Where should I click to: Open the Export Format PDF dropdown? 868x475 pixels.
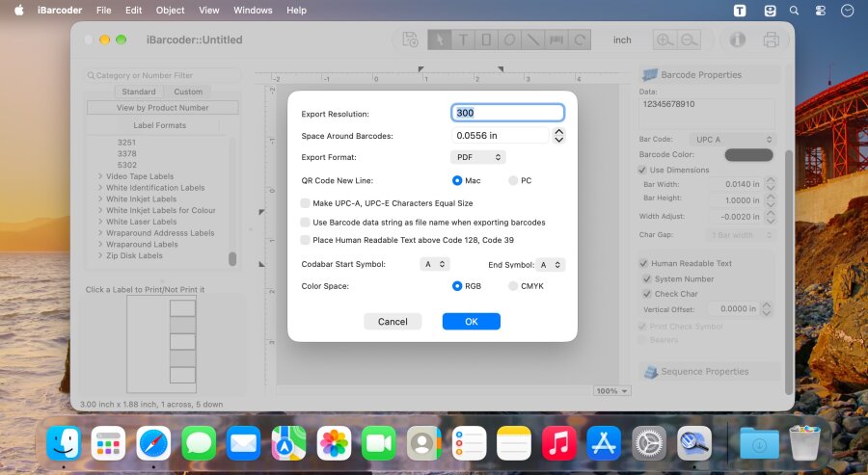click(x=478, y=157)
